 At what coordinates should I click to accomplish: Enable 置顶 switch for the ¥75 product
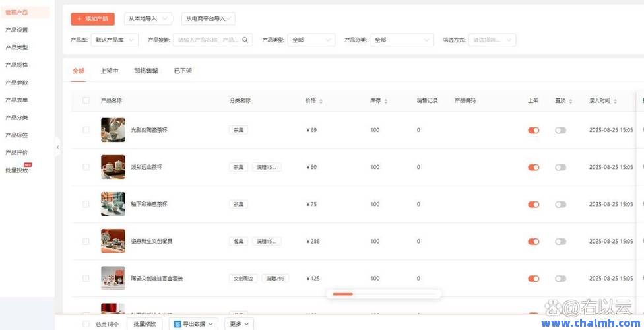tap(561, 204)
